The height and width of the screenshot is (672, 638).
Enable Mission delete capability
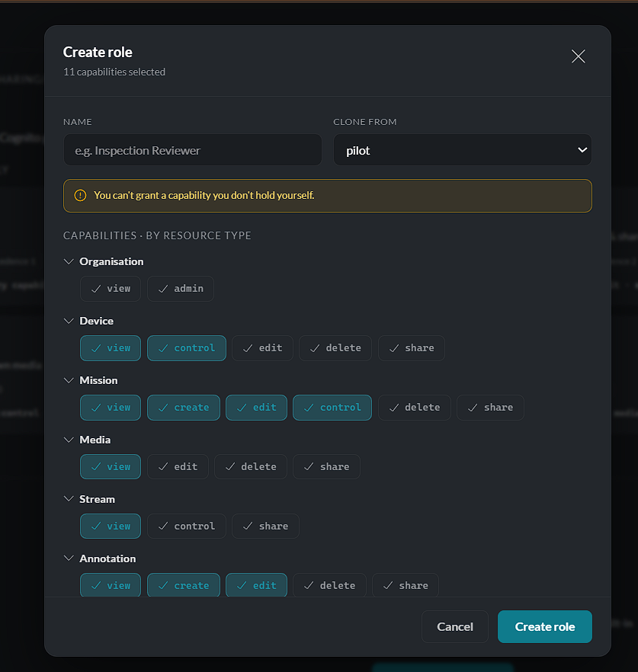click(415, 408)
